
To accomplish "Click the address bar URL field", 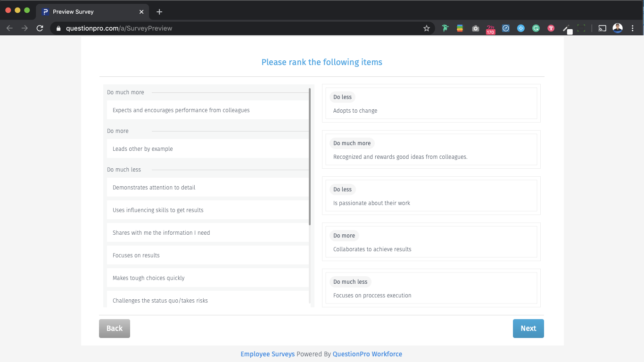I will pos(236,28).
